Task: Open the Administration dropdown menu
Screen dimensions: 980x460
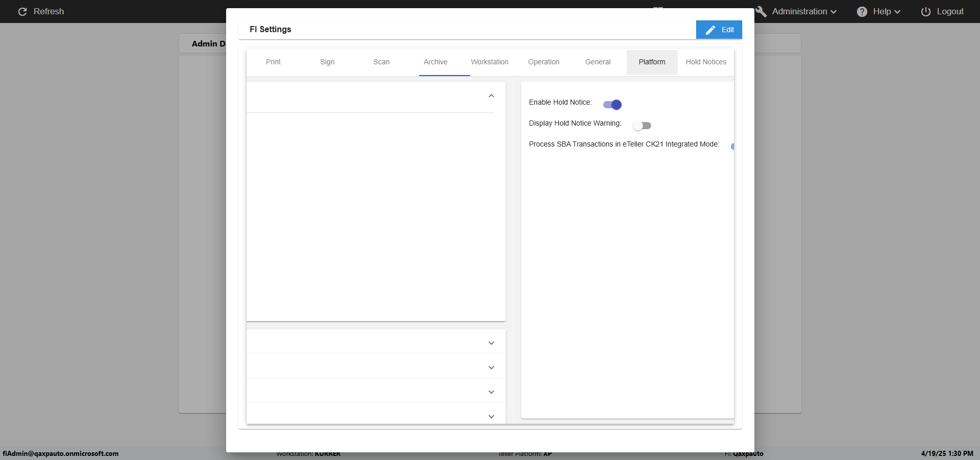Action: [804, 12]
